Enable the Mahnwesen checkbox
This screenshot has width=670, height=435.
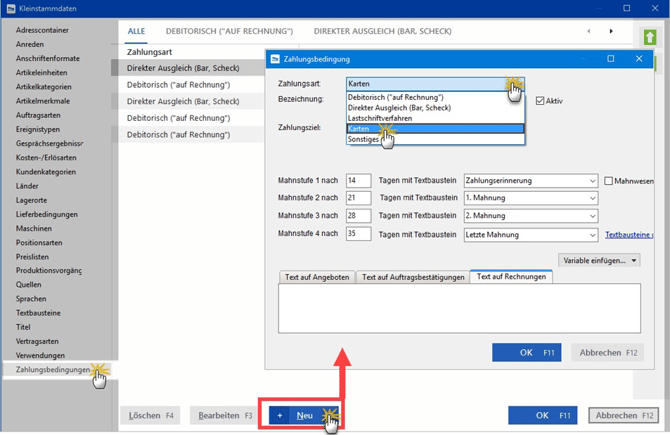point(609,181)
